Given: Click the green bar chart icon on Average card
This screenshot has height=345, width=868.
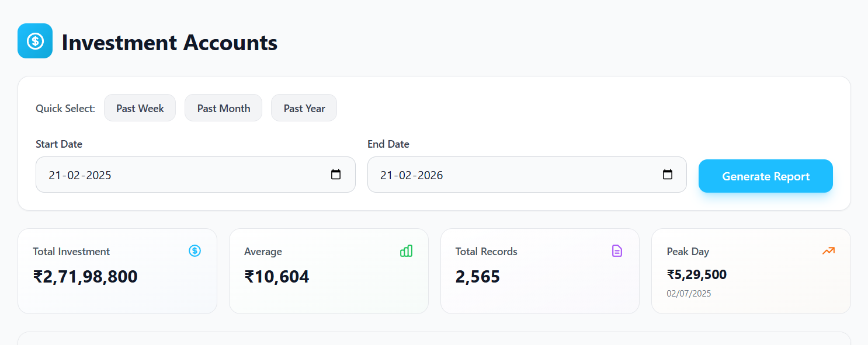Looking at the screenshot, I should tap(406, 251).
